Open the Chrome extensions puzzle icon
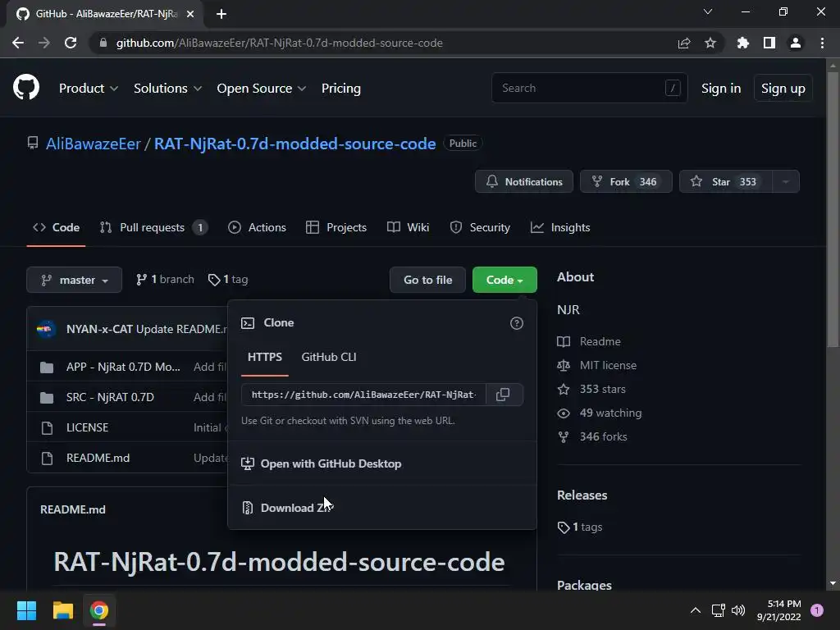Image resolution: width=840 pixels, height=630 pixels. click(x=742, y=43)
